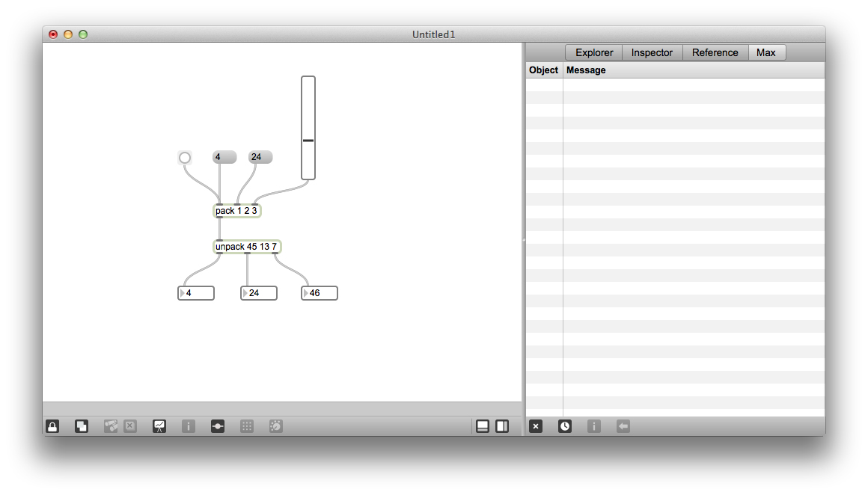Close the Untitled1 window
Screen dimensions: 868x495
(x=53, y=34)
